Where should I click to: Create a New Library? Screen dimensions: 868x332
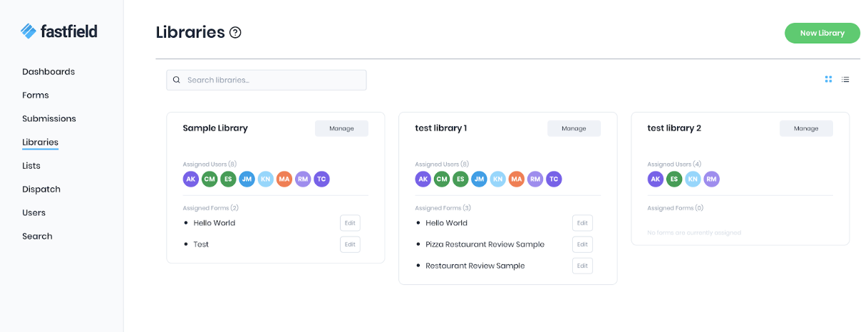822,33
